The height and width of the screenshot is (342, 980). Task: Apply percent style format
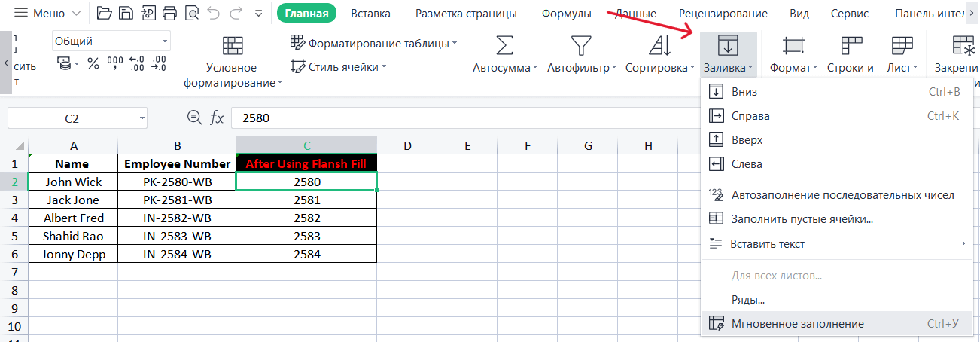click(93, 64)
